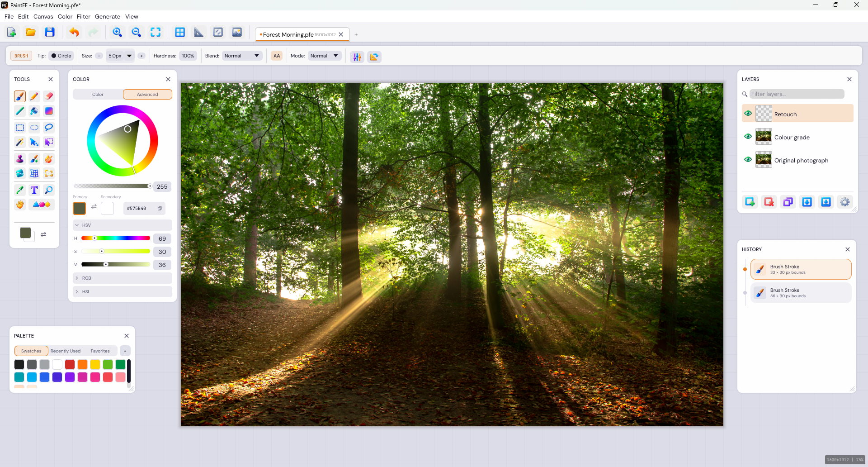Pick the red swatch in Palette
The image size is (868, 467).
pos(70,365)
